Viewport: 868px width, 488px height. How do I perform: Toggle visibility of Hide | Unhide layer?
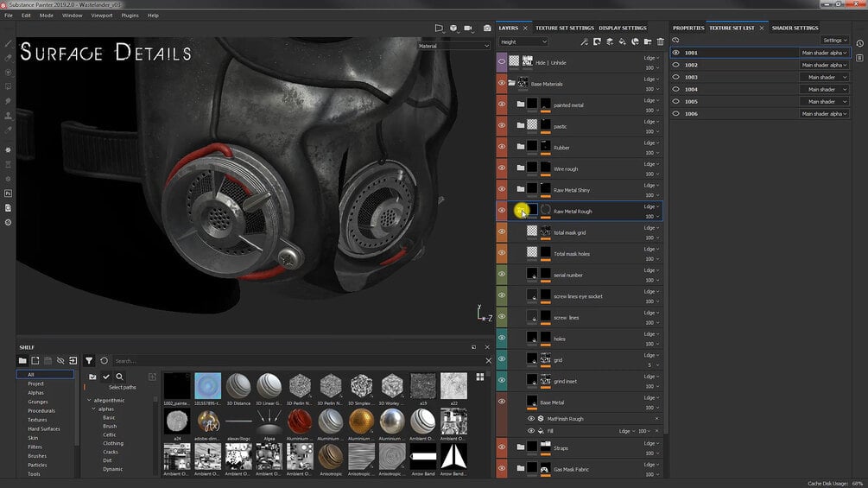tap(502, 62)
